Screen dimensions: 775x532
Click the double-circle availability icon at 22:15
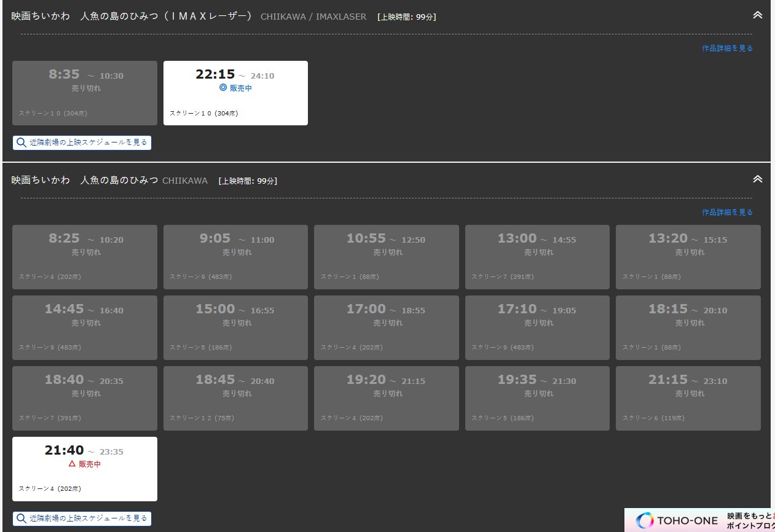(223, 88)
